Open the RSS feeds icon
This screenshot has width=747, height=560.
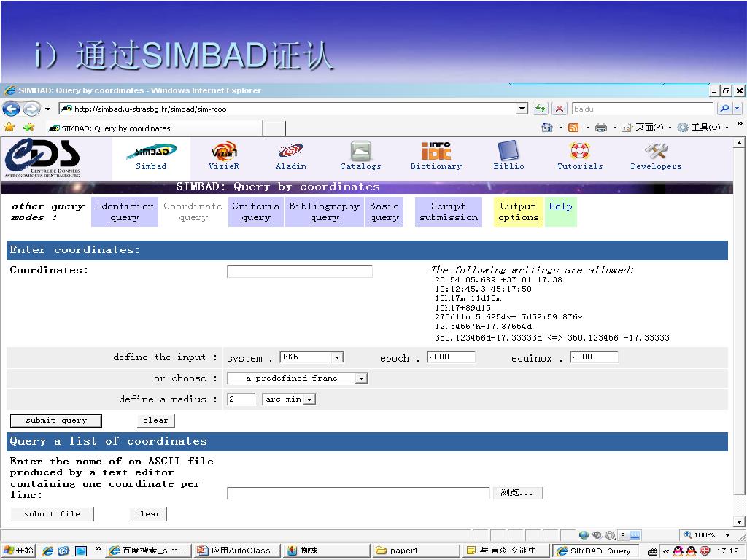click(x=573, y=127)
